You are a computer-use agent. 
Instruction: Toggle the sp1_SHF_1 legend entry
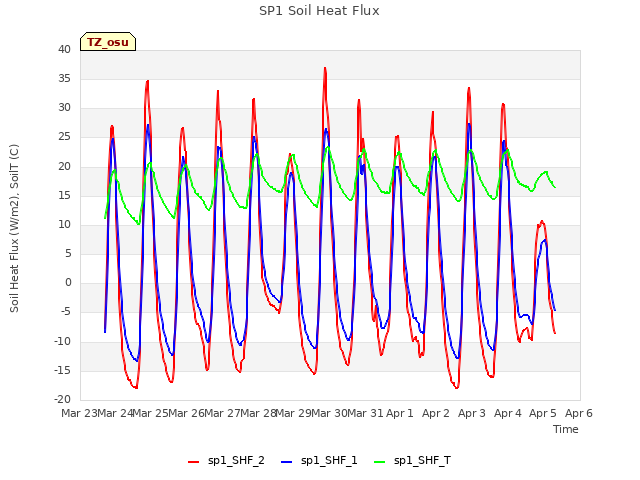coord(319,460)
